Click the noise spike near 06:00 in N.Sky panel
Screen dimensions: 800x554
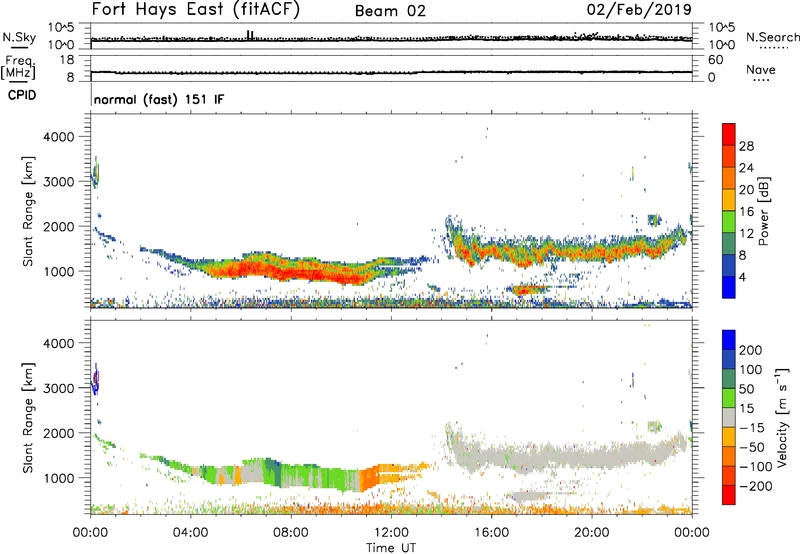point(249,35)
